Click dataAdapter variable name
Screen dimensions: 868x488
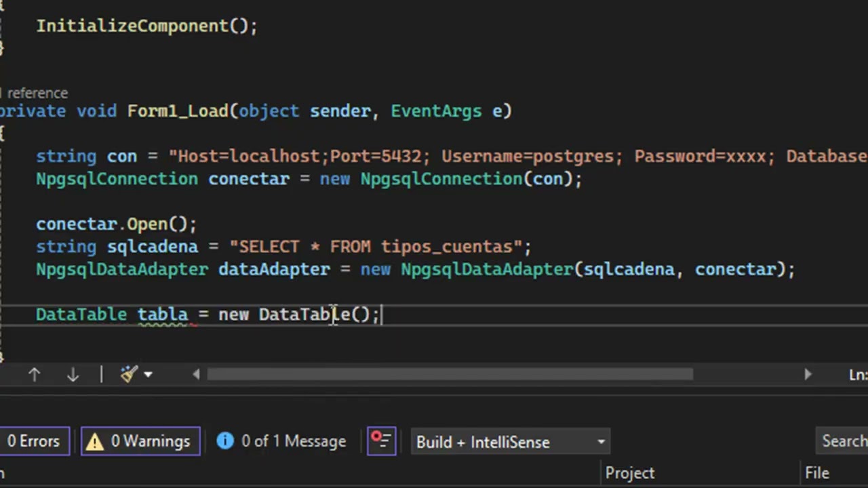(x=274, y=269)
